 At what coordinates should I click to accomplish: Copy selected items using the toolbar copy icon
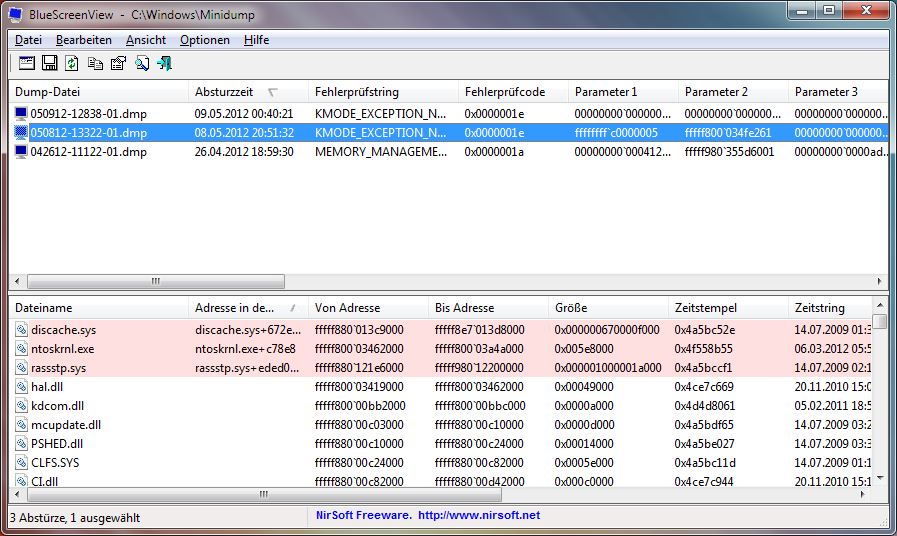point(96,63)
